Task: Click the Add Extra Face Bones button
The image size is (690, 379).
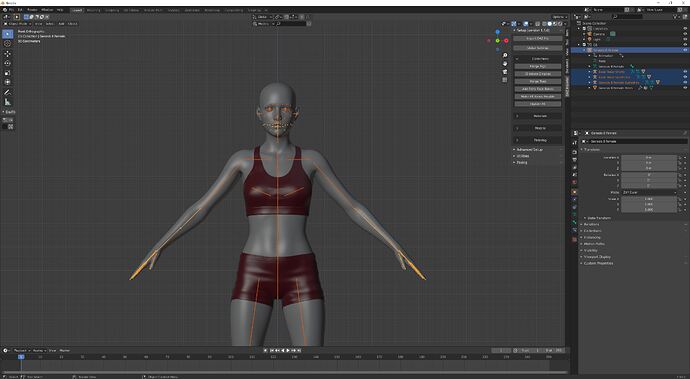Action: tap(537, 89)
